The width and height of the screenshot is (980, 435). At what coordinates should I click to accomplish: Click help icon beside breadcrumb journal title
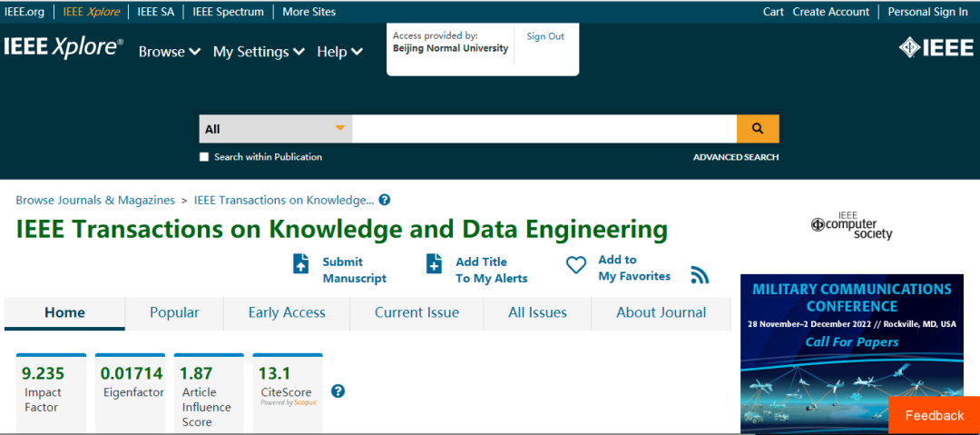click(385, 200)
